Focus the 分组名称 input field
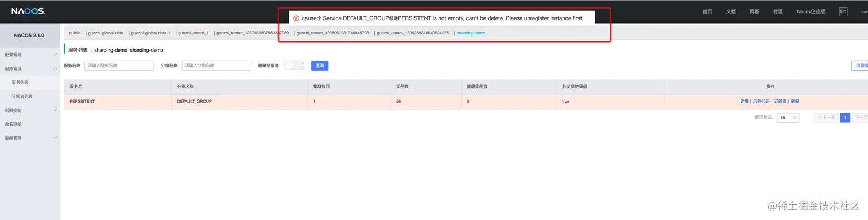This screenshot has width=868, height=220. (216, 65)
